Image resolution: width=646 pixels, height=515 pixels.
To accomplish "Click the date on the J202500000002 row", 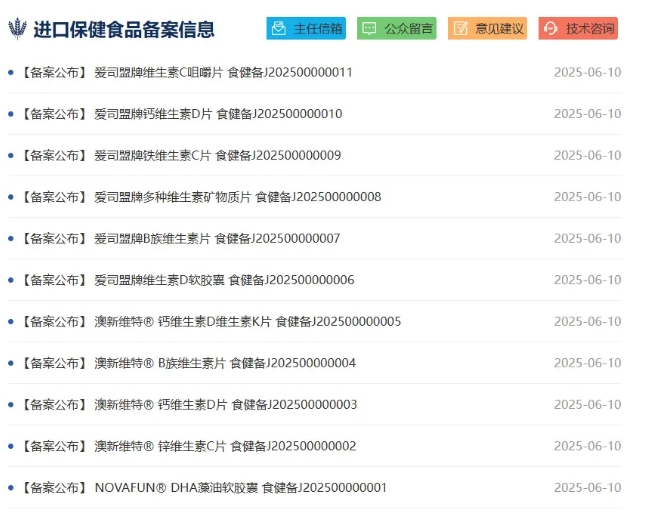I will 587,446.
